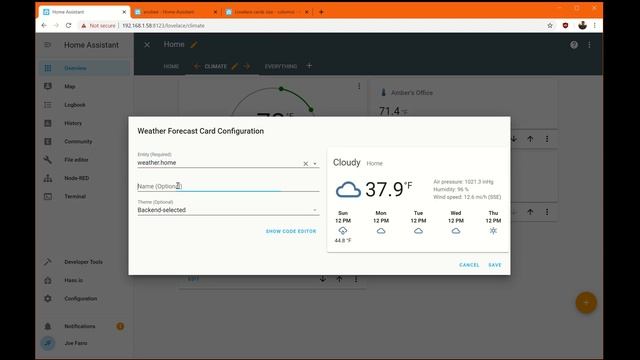
Task: Cancel the weather card configuration
Action: click(469, 265)
